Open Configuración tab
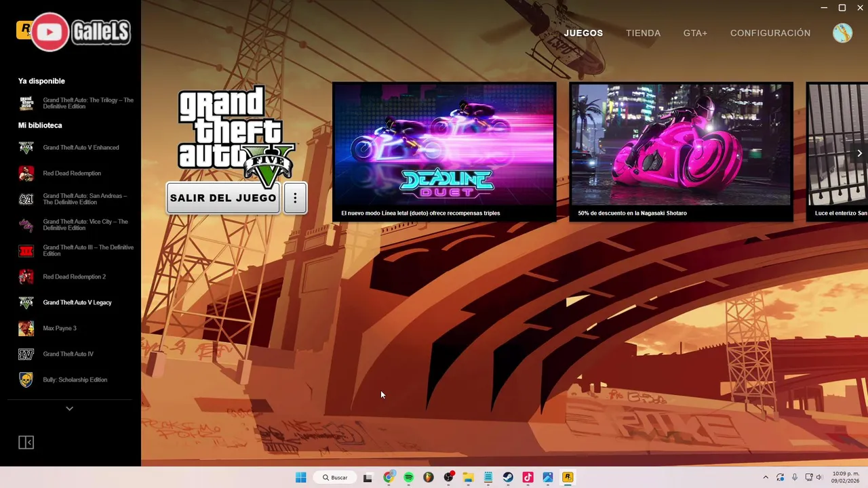Viewport: 868px width, 488px height. (x=770, y=33)
